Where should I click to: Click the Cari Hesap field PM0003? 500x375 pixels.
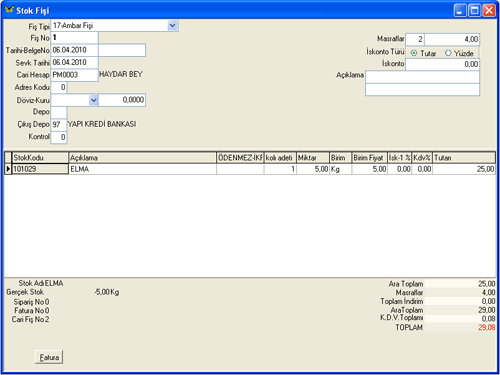(74, 75)
